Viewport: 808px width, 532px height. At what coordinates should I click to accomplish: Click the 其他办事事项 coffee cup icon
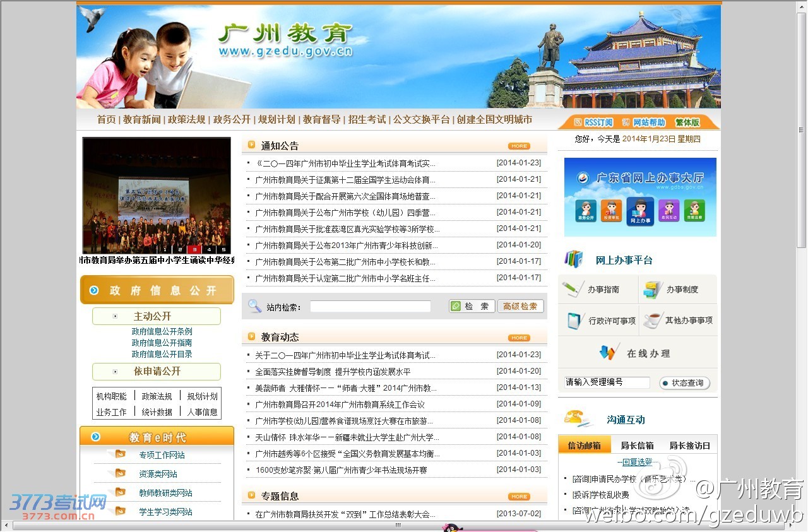[652, 321]
